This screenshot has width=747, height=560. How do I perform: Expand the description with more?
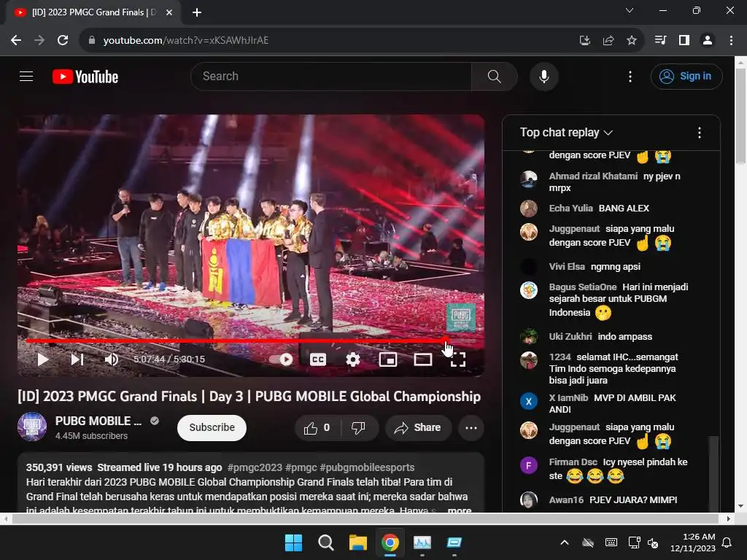point(460,510)
